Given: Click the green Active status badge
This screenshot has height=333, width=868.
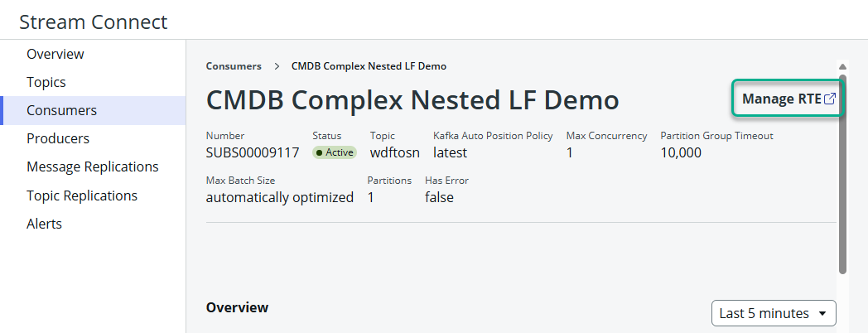Looking at the screenshot, I should (335, 152).
